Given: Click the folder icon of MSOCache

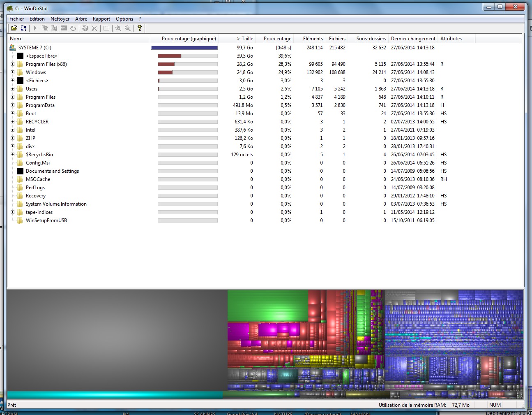Looking at the screenshot, I should point(20,179).
